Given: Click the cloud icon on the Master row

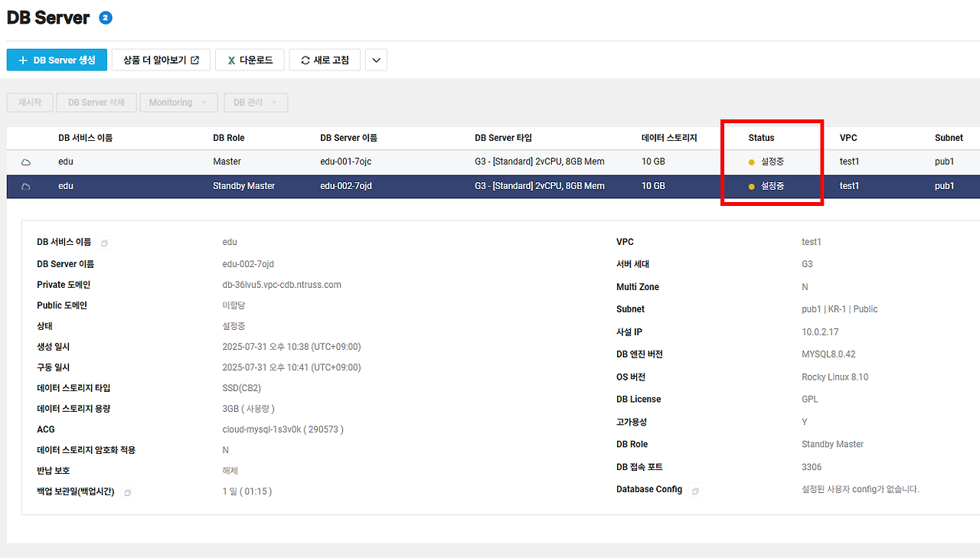Looking at the screenshot, I should 25,162.
